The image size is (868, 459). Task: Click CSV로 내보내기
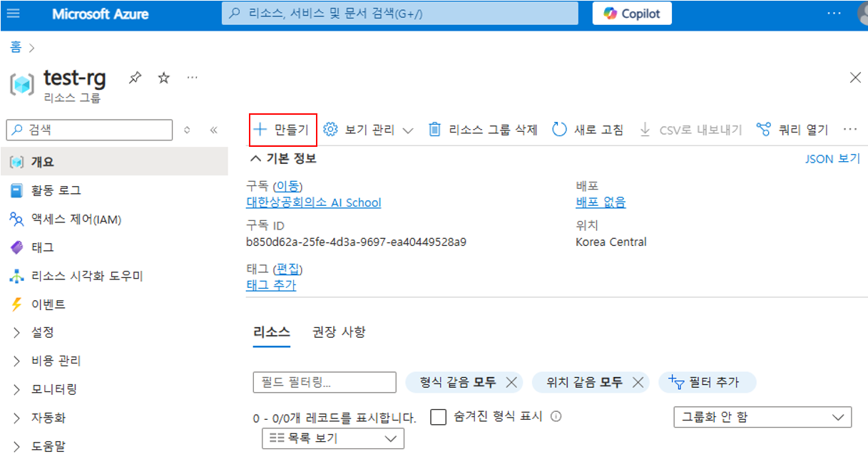(690, 130)
